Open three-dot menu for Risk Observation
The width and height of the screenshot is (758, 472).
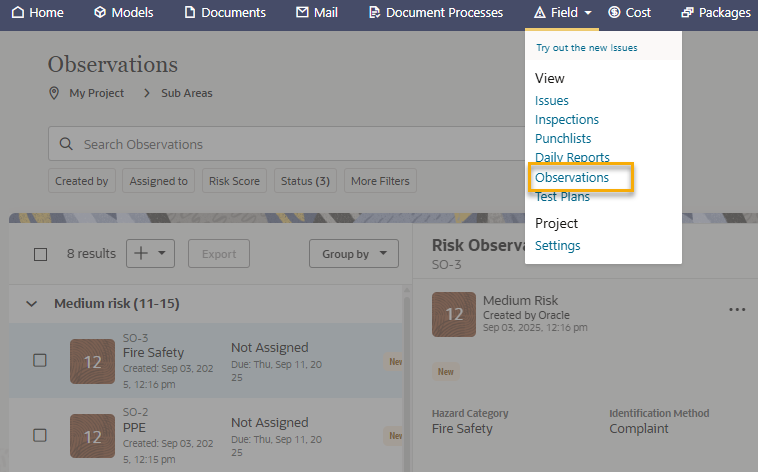737,310
